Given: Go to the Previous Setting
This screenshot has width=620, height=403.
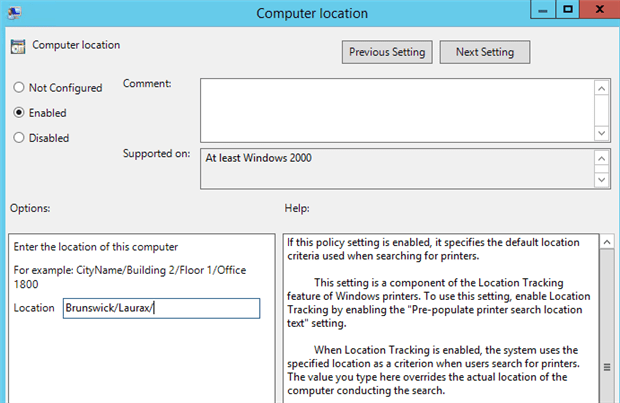Looking at the screenshot, I should (385, 52).
